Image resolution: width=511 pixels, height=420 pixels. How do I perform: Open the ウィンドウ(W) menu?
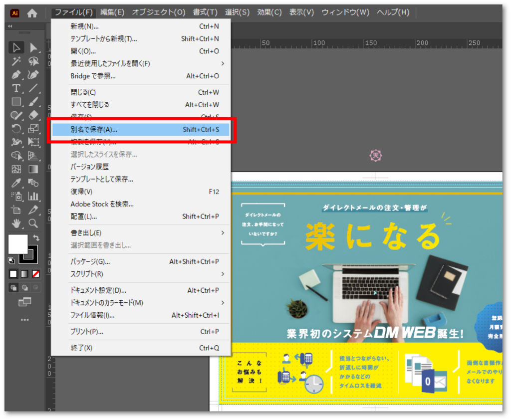point(345,12)
